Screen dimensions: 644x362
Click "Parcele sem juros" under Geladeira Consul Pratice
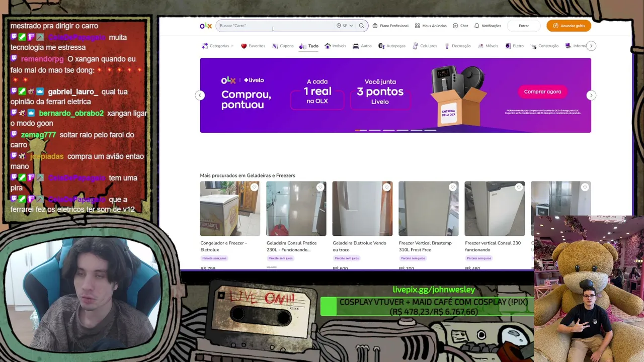pyautogui.click(x=280, y=258)
